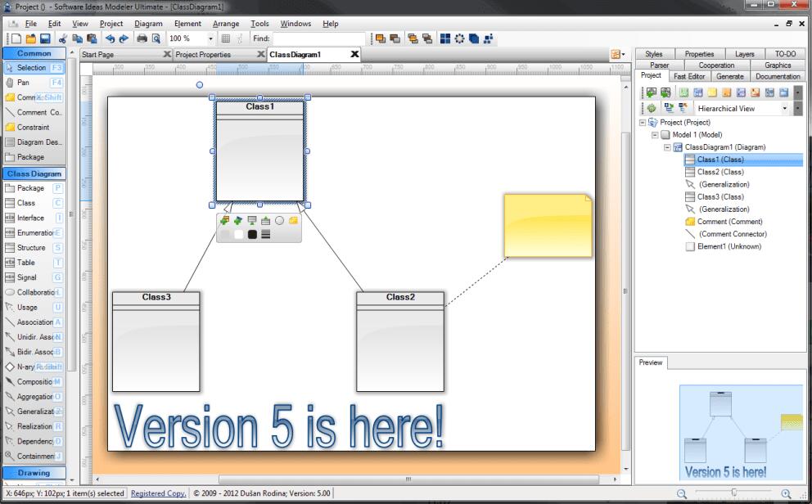Collapse the Model 1 tree node
This screenshot has width=812, height=504.
pyautogui.click(x=655, y=135)
